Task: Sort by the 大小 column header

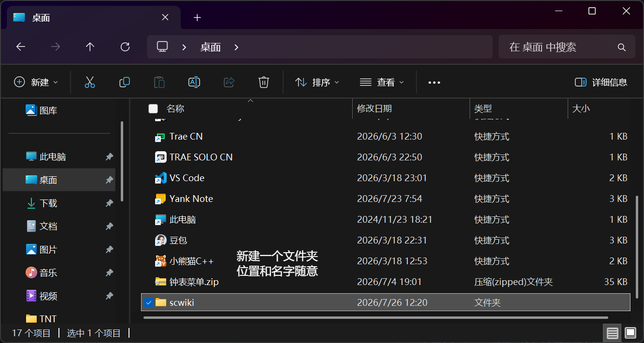Action: (581, 109)
